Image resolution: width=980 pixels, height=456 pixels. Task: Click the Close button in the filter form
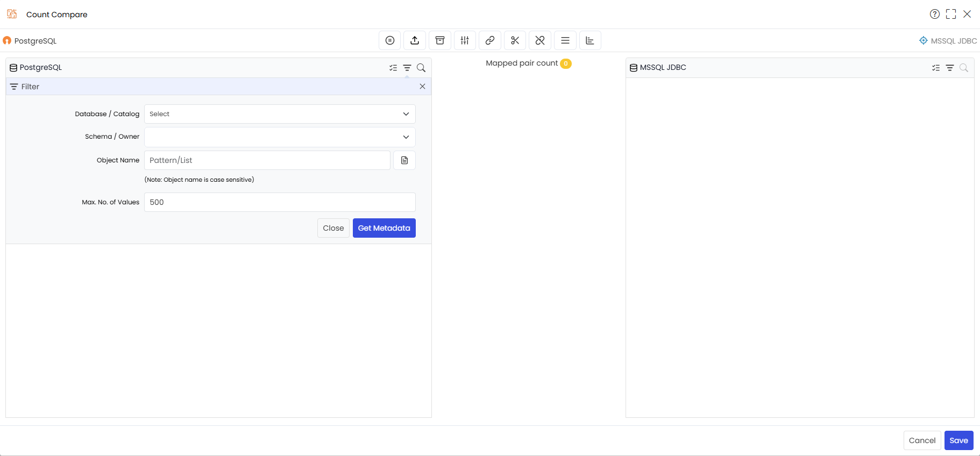(333, 228)
